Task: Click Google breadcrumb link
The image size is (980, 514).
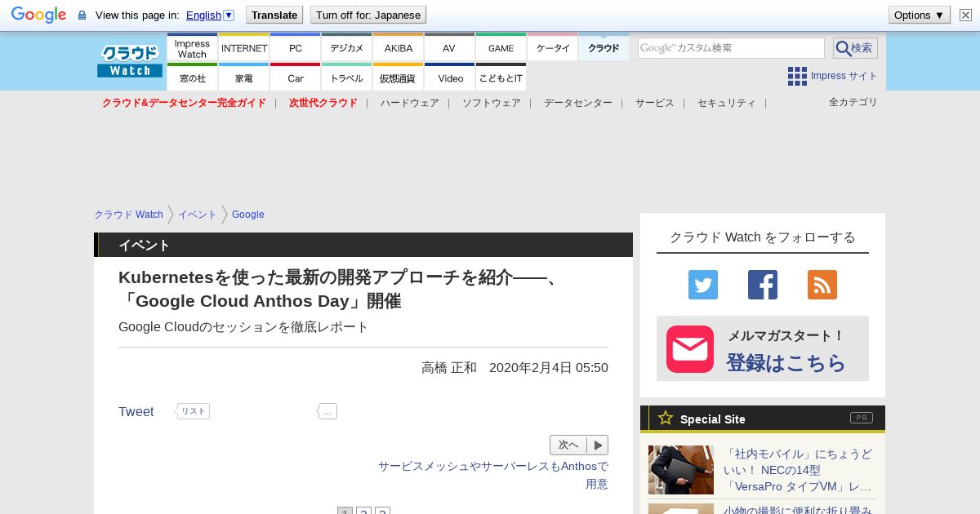Action: 248,215
